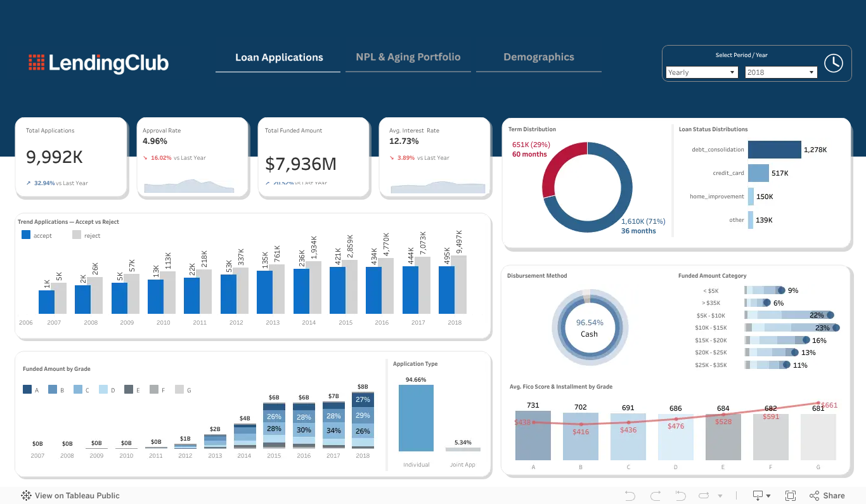
Task: Click the clock icon beside period selector
Action: (x=833, y=63)
